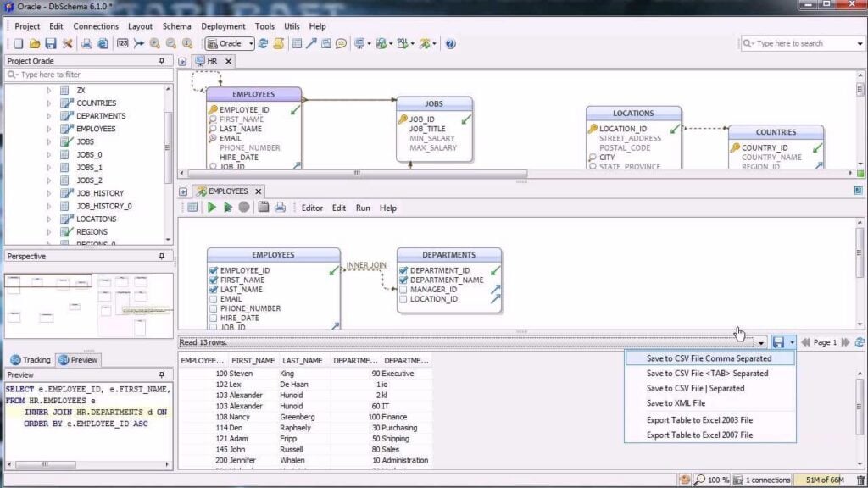Expand the COUNTRIES tree node
Screen dimensions: 868x488
(x=48, y=103)
